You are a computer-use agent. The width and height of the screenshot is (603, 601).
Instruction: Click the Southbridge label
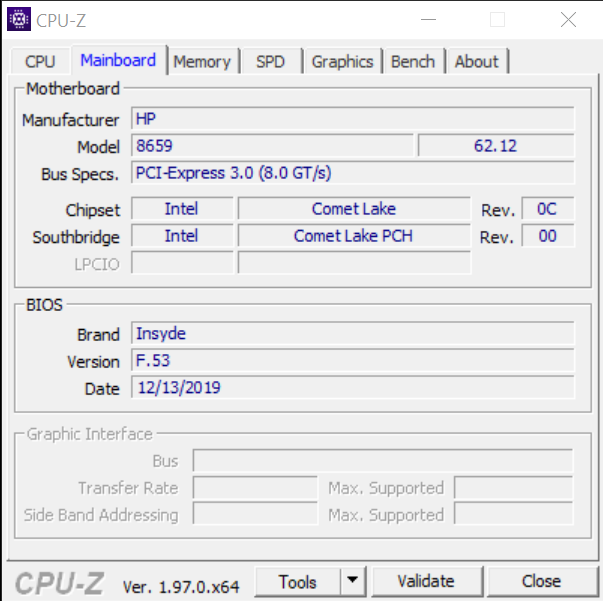point(76,237)
